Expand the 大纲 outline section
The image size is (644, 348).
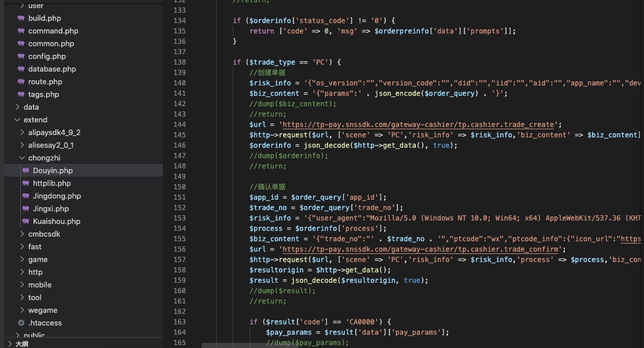9,344
